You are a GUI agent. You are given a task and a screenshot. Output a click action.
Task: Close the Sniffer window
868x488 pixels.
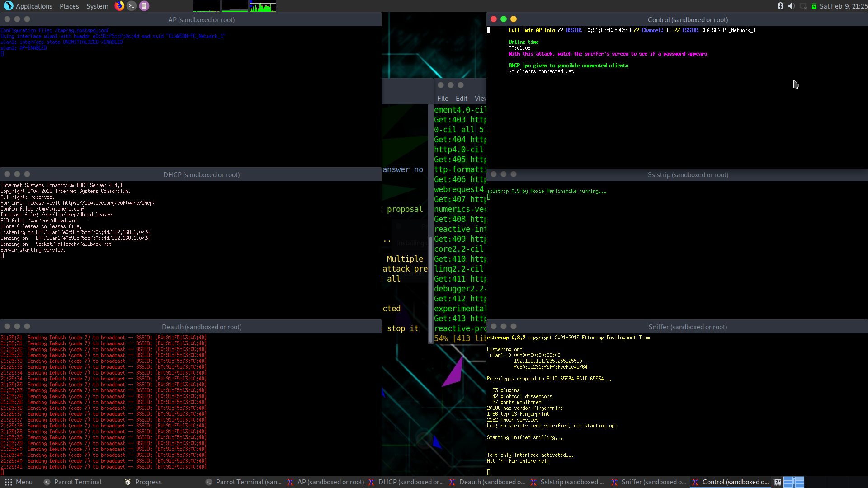point(494,326)
